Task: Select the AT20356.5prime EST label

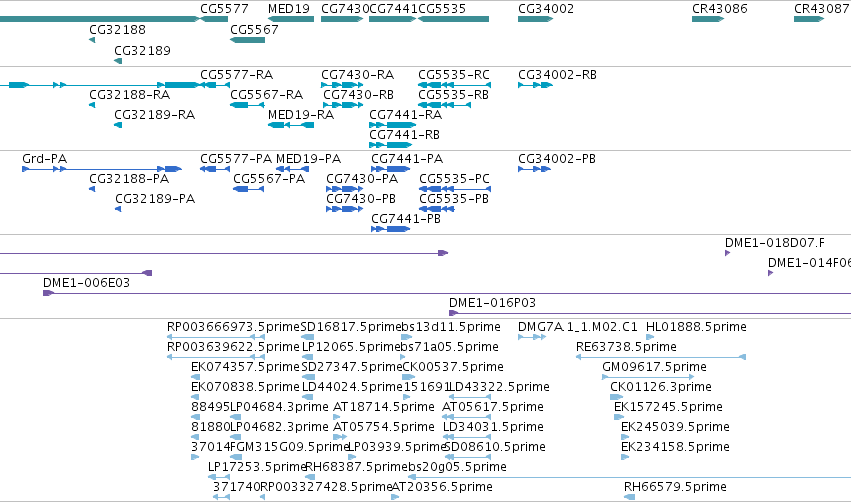Action: coord(442,487)
